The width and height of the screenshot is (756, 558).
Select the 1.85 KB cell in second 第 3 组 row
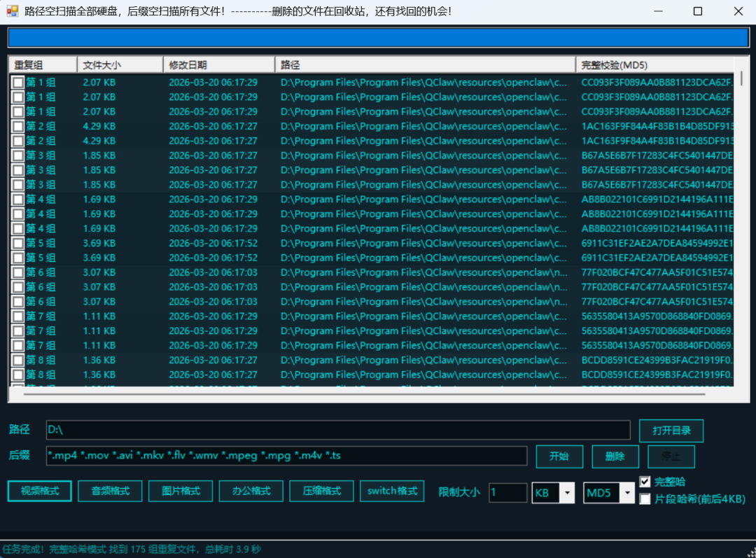[99, 170]
